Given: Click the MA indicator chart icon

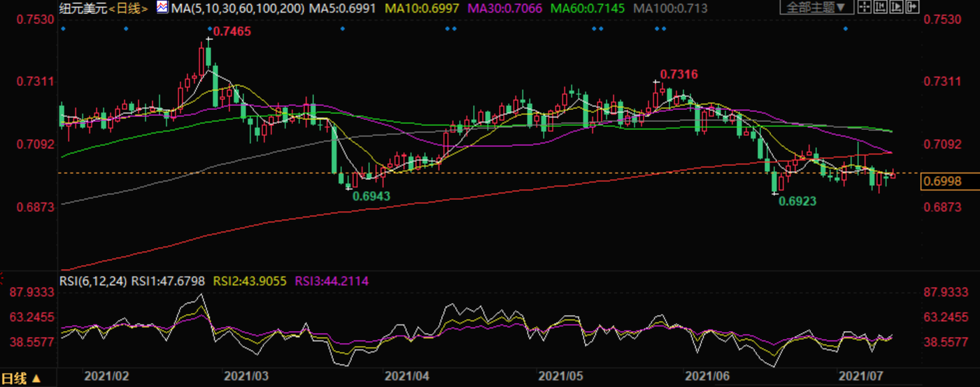Looking at the screenshot, I should [x=162, y=8].
